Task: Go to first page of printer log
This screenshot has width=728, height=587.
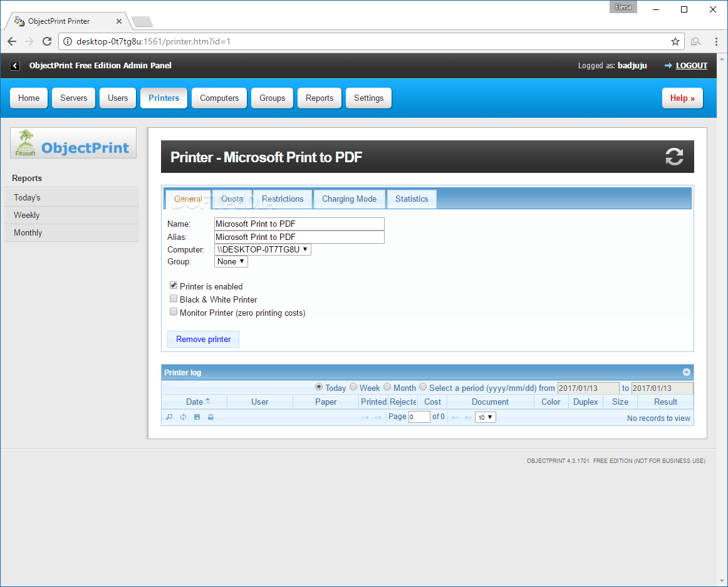Action: point(365,417)
